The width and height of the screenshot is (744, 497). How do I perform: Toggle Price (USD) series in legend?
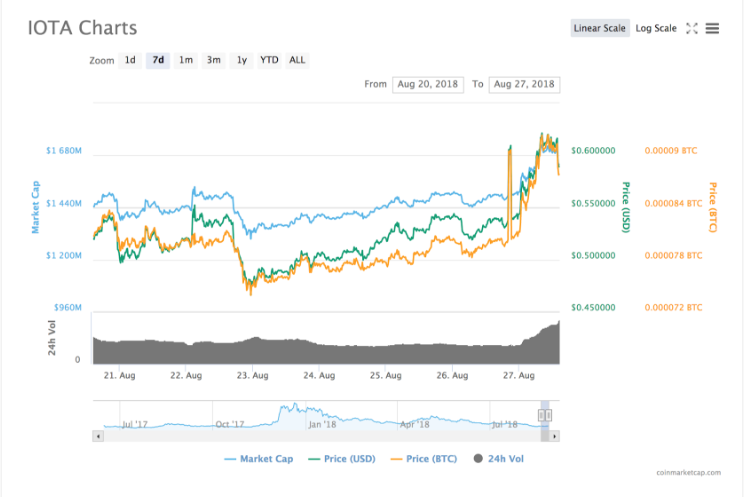(342, 459)
